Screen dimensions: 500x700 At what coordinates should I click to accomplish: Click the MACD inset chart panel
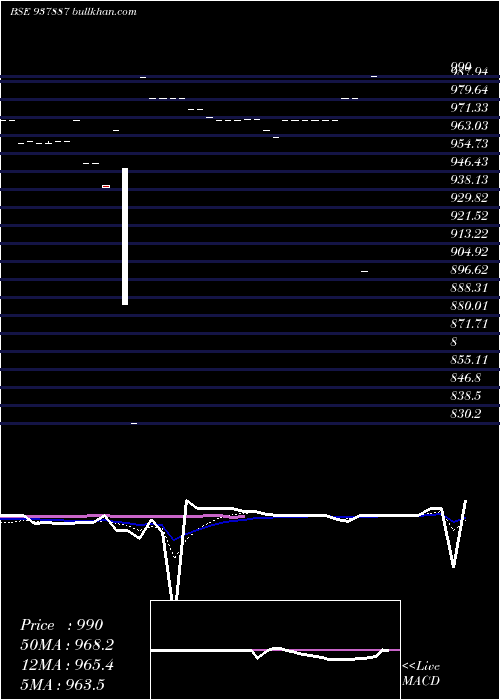click(275, 650)
